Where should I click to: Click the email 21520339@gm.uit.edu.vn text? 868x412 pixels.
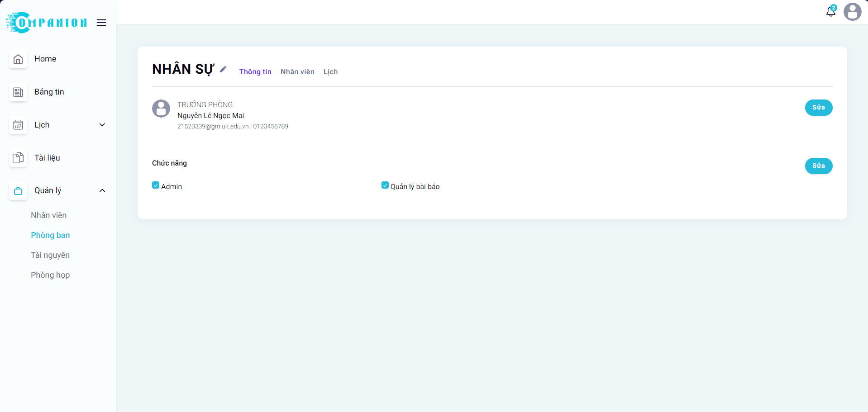[213, 126]
